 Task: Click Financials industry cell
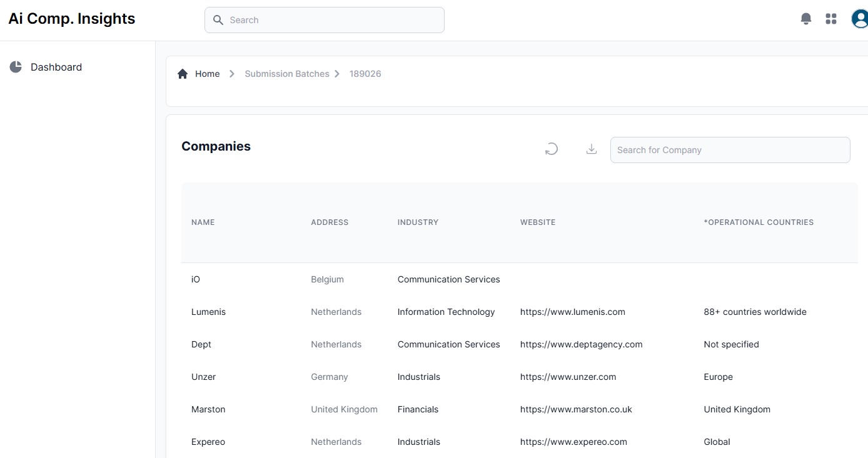[x=418, y=409]
